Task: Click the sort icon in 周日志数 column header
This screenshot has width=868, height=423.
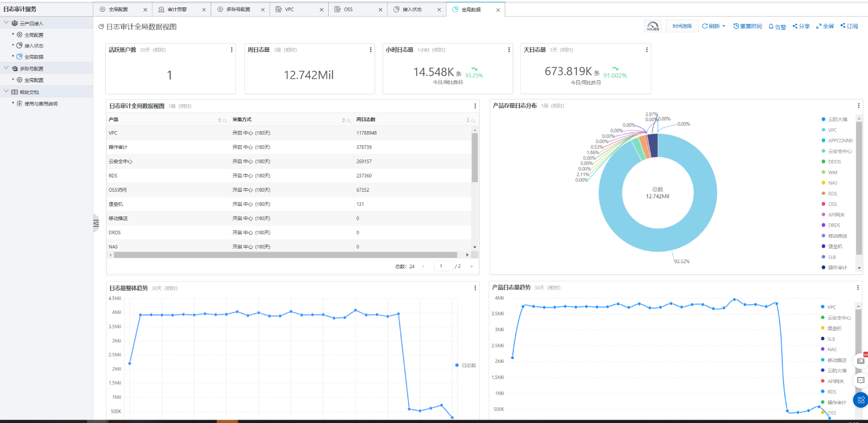Action: 467,120
